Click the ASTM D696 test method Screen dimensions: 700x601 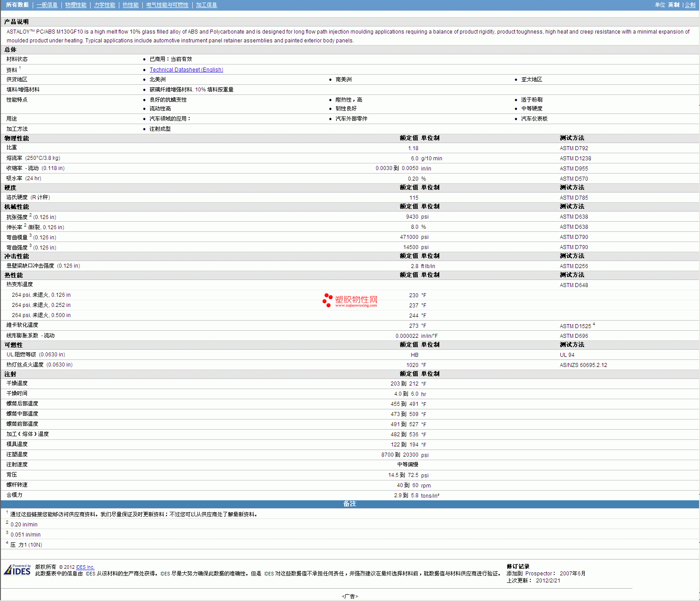click(x=574, y=336)
